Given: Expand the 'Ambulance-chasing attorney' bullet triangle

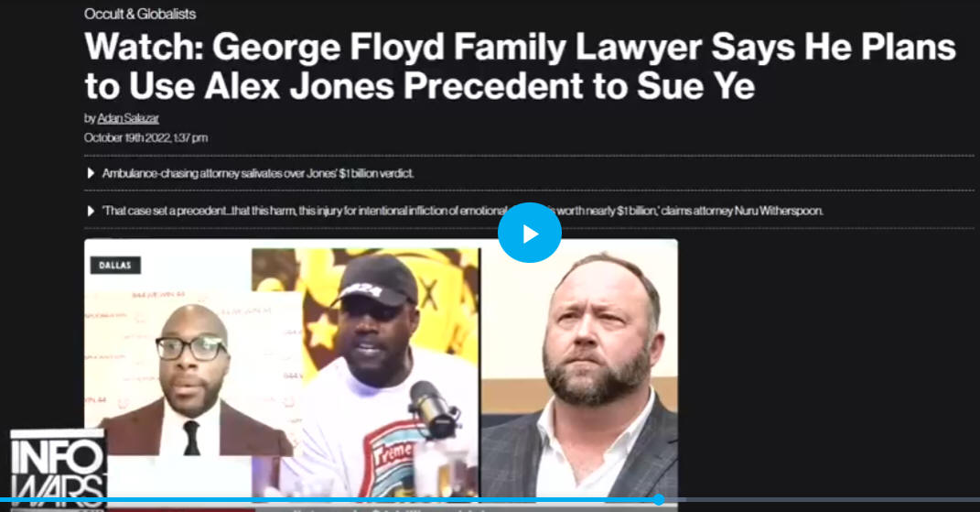Looking at the screenshot, I should coord(91,173).
